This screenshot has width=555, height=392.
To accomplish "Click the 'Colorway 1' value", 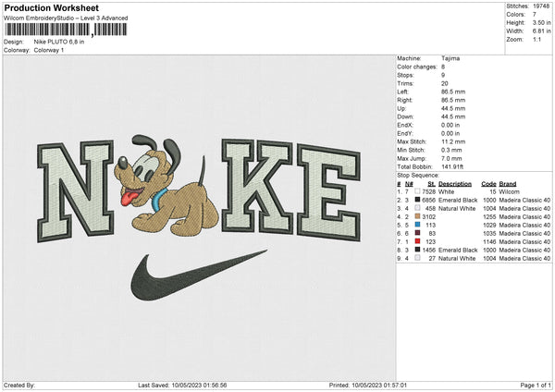I will coord(49,50).
